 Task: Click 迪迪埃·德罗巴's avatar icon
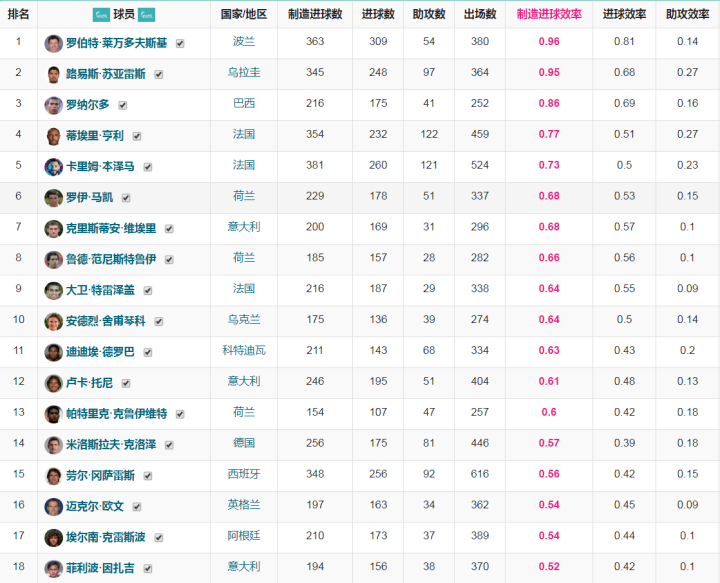[53, 352]
